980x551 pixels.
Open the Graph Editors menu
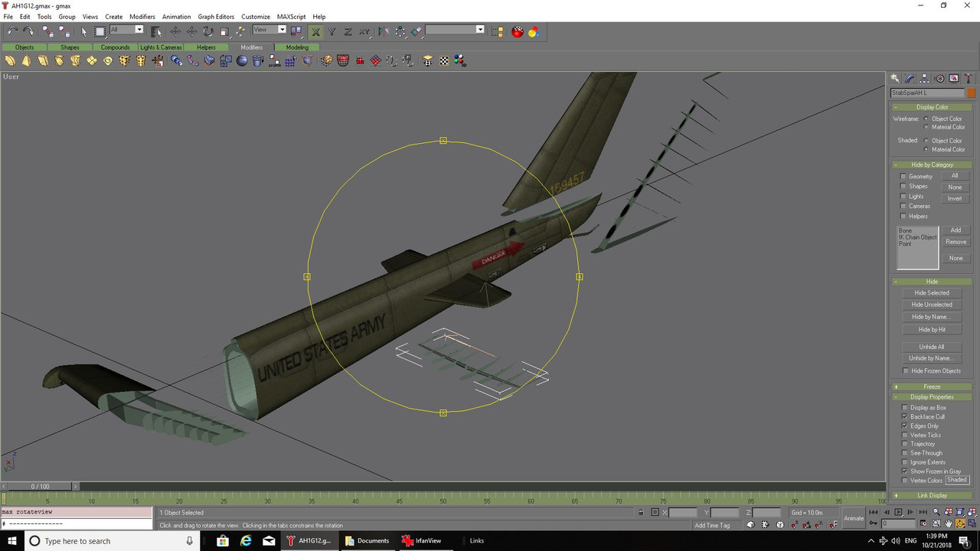(216, 16)
